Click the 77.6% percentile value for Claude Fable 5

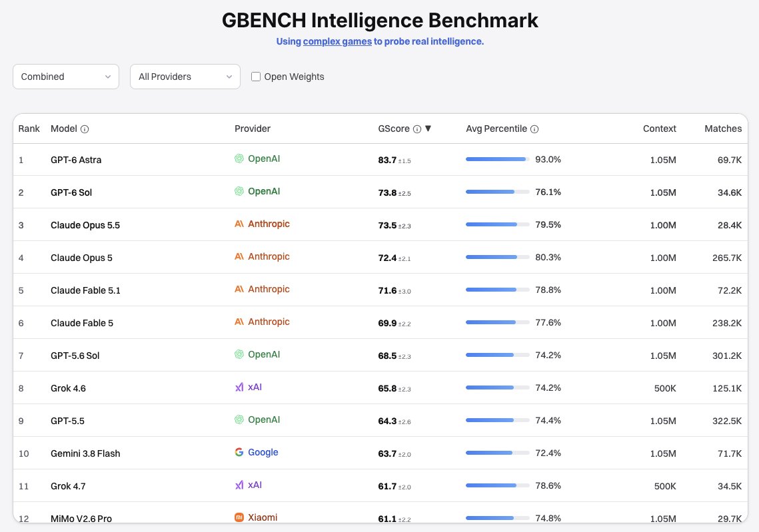[x=548, y=322]
